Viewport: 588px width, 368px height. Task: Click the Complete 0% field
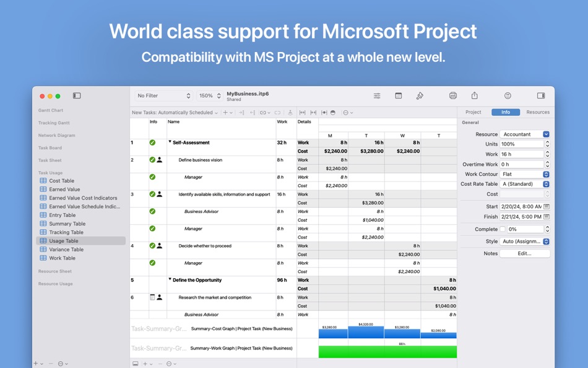click(525, 229)
